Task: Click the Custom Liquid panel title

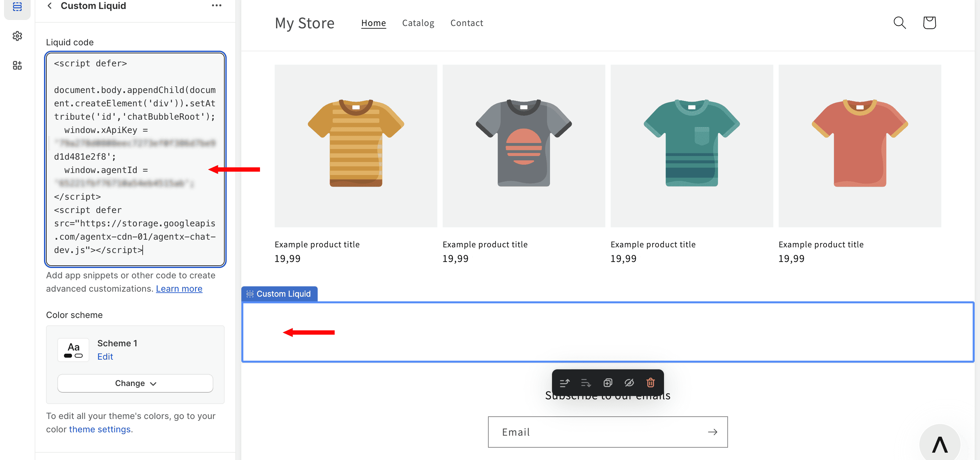Action: click(93, 6)
